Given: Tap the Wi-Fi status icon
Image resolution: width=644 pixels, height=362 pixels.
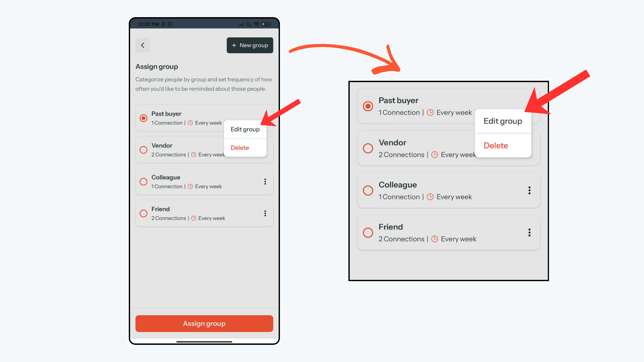Looking at the screenshot, I should point(256,24).
